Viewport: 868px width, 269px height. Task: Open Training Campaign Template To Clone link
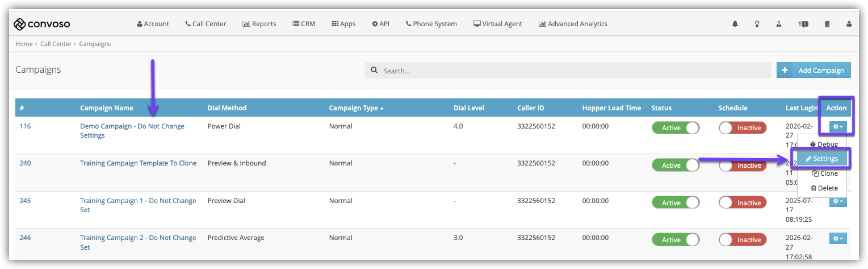pyautogui.click(x=138, y=163)
